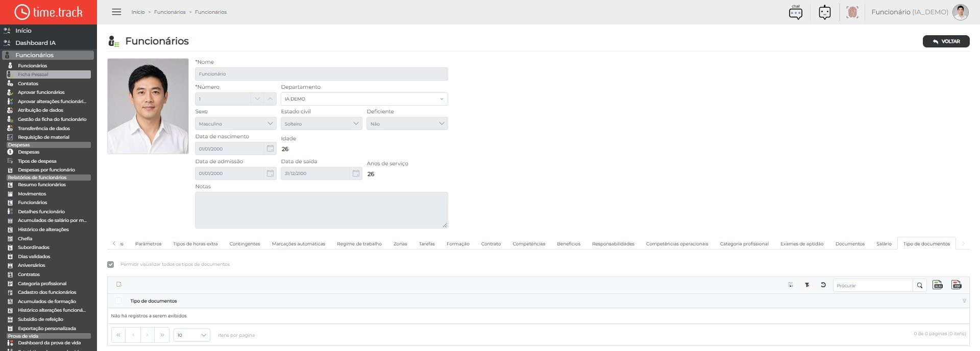Click the refresh grid icon
The height and width of the screenshot is (351, 980).
tap(823, 285)
